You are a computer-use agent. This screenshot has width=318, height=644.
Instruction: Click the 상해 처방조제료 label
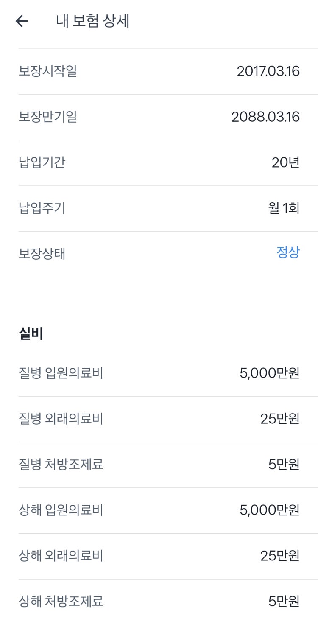click(x=61, y=601)
